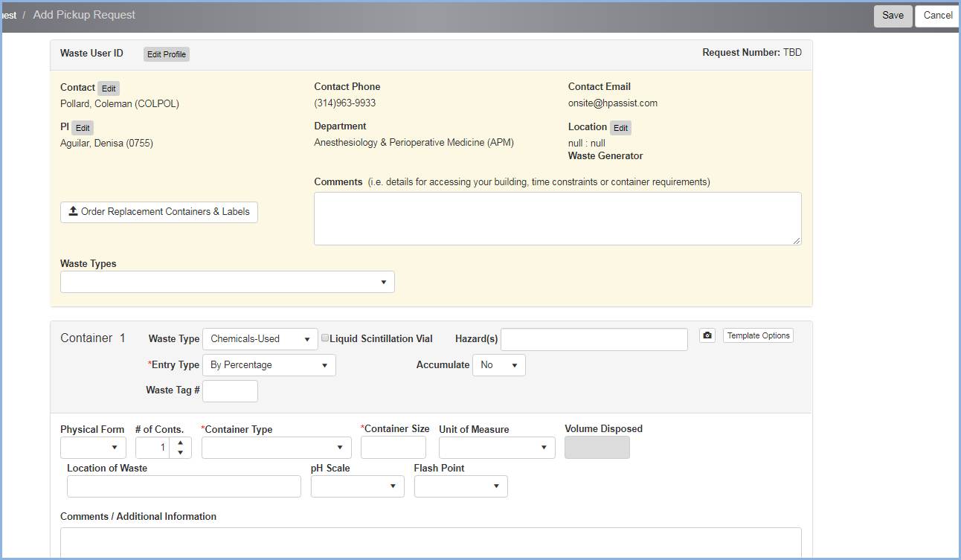This screenshot has width=961, height=560.
Task: Open Template Options
Action: 758,336
